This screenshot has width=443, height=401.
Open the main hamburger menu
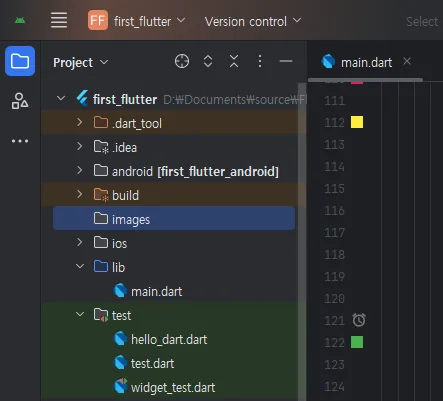[59, 20]
